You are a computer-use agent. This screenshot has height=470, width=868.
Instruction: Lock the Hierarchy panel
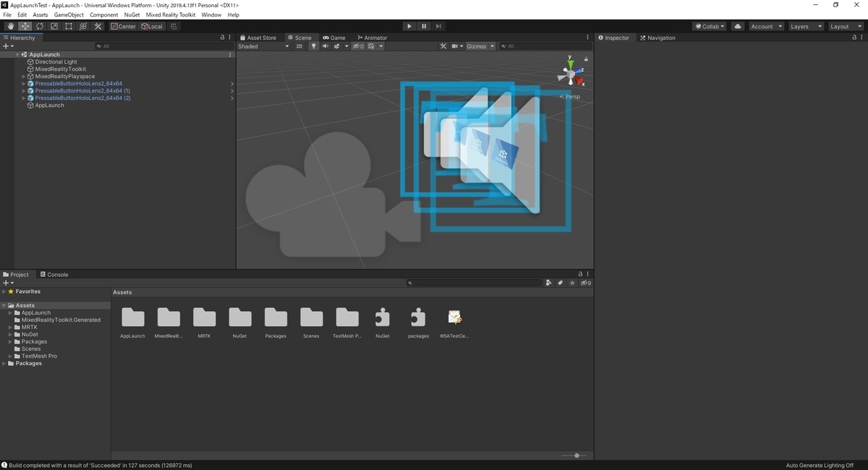223,38
